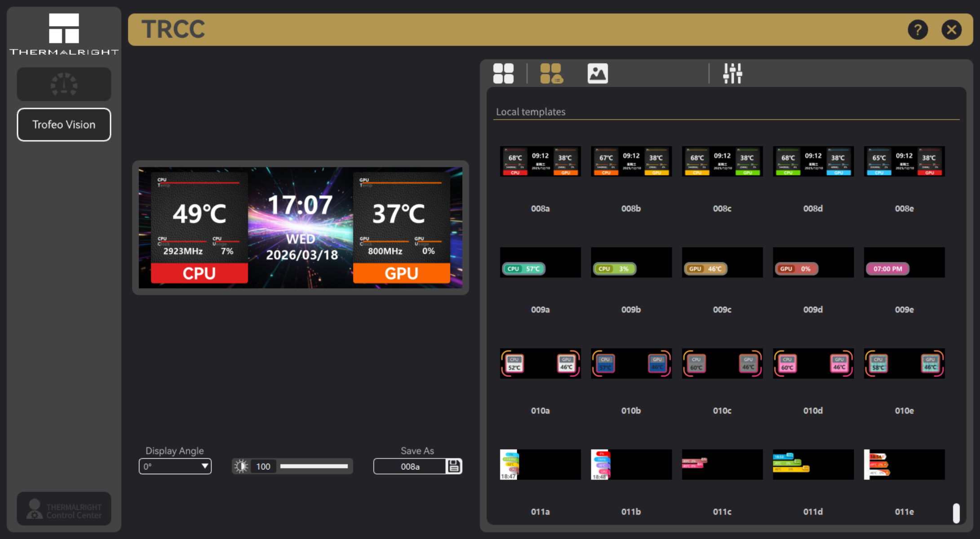Click the templates list scrollbar
980x539 pixels.
(x=956, y=513)
